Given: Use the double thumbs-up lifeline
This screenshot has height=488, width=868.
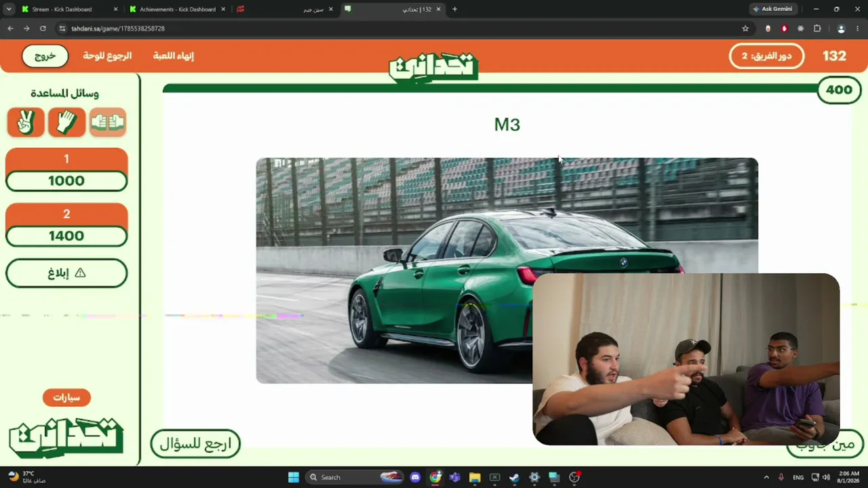Looking at the screenshot, I should [x=108, y=123].
